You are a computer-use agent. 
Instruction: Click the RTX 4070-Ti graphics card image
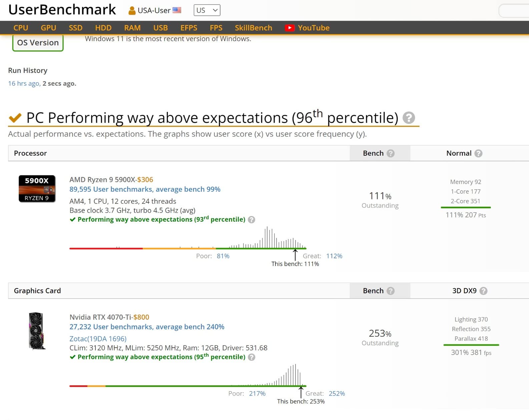point(36,331)
